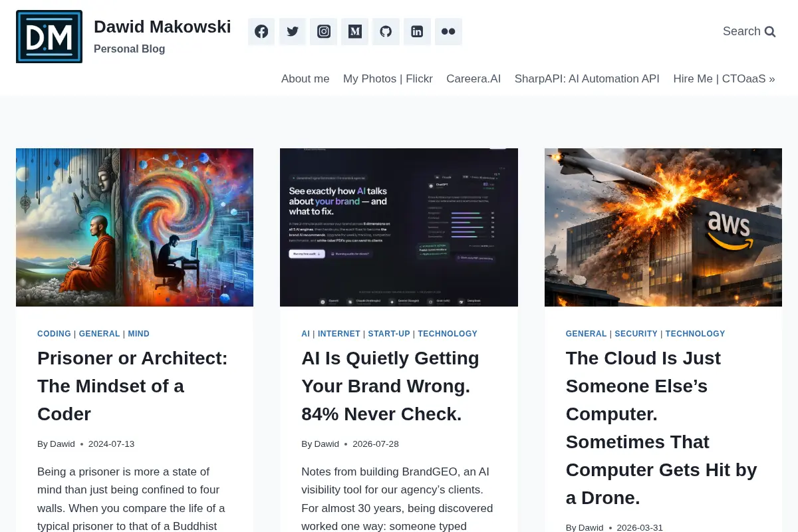
Task: Open the burning AWS building thumbnail
Action: (x=663, y=227)
